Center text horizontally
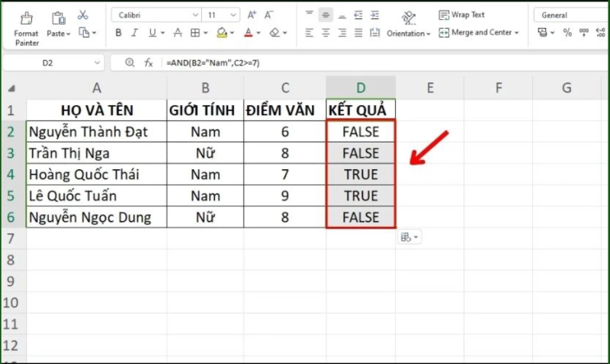Screen dimensions: 610x364 326,33
